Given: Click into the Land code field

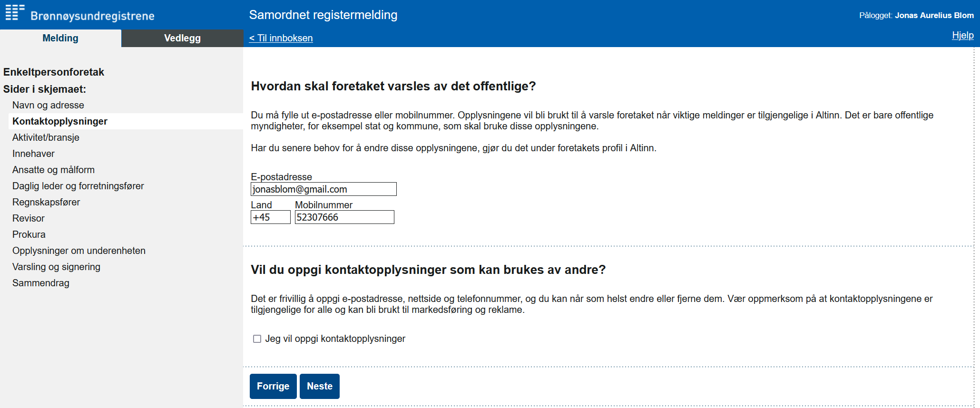Looking at the screenshot, I should (x=270, y=217).
